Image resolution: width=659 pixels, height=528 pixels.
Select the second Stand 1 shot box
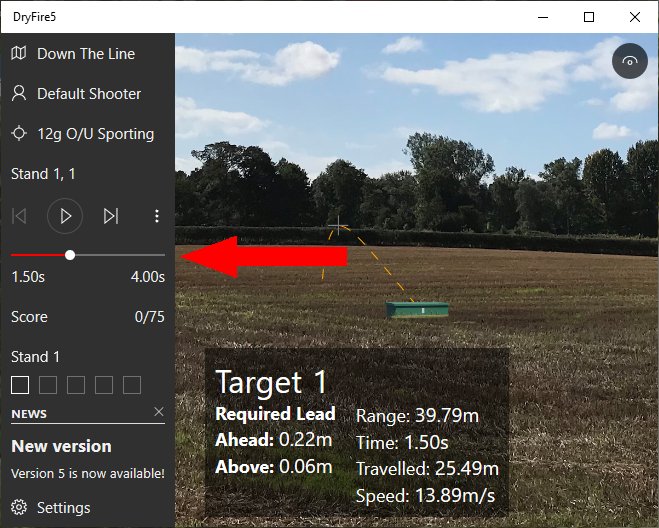tap(48, 384)
